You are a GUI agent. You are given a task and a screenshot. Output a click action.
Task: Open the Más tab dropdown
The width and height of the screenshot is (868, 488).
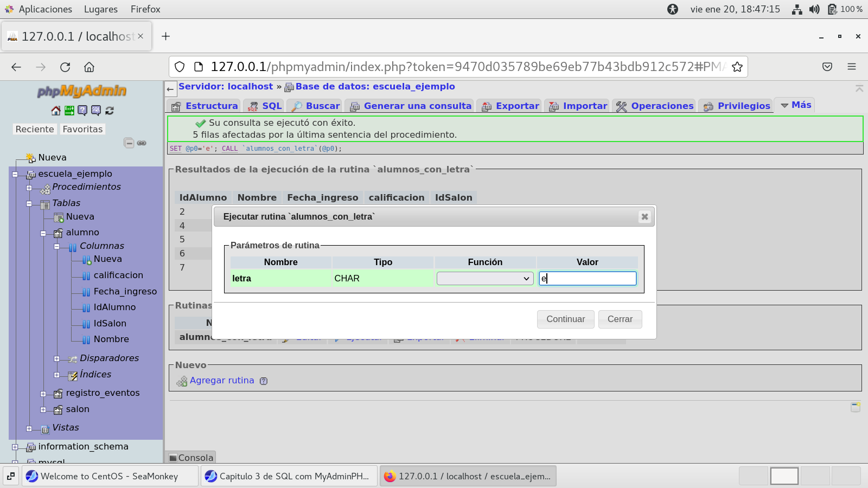(x=796, y=105)
